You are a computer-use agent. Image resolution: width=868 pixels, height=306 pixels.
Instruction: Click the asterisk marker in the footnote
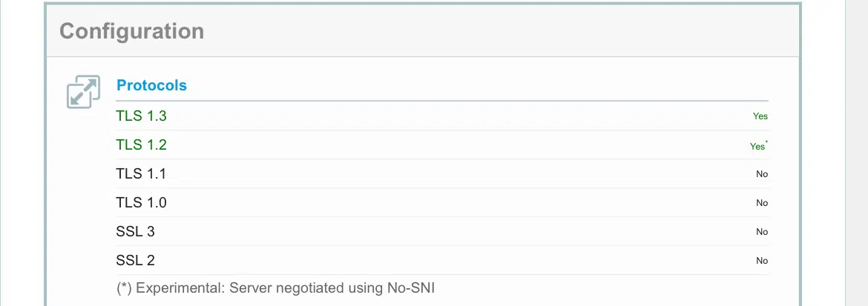point(125,288)
